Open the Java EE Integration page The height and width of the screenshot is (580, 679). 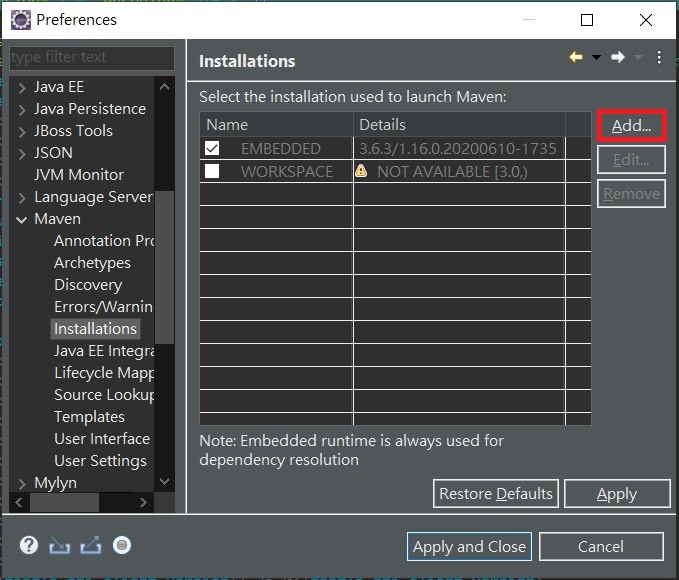click(x=104, y=351)
